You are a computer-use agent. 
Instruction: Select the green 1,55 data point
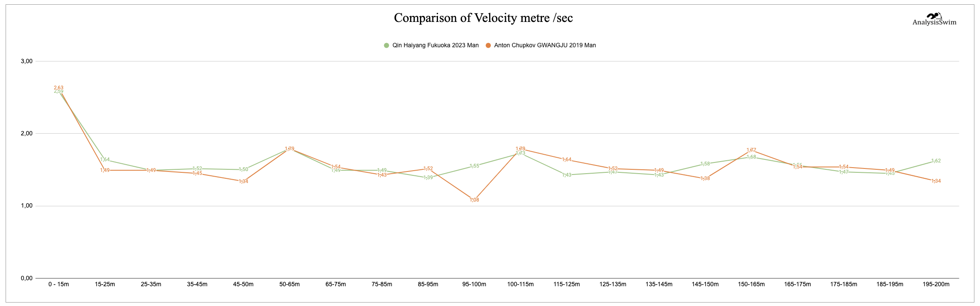click(x=474, y=166)
